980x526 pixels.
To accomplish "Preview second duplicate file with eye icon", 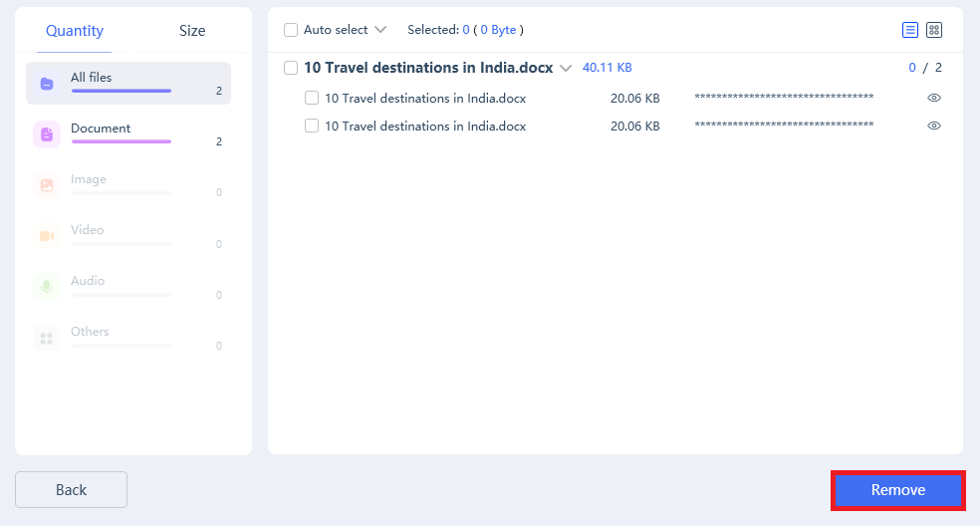I will coord(934,126).
